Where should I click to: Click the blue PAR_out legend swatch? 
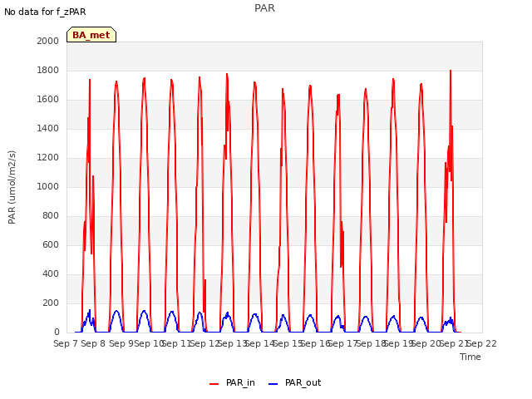point(273,384)
